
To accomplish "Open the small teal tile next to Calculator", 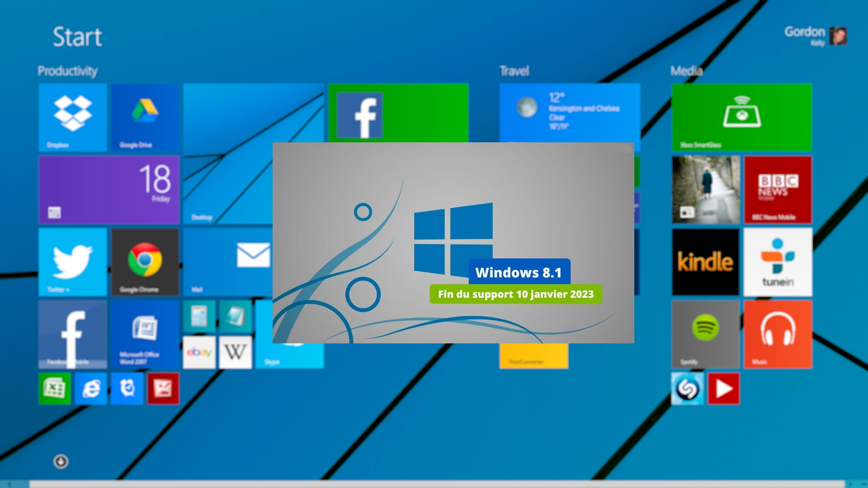I will coord(236,316).
